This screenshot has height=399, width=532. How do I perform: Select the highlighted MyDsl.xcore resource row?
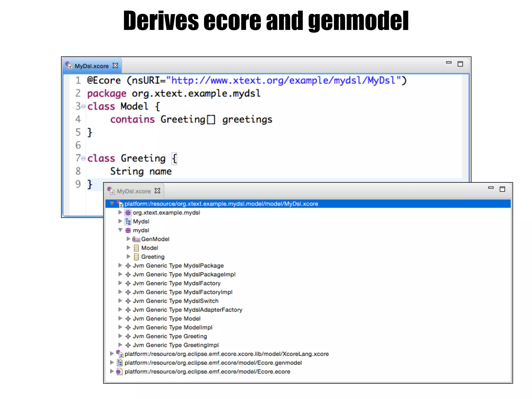[221, 204]
